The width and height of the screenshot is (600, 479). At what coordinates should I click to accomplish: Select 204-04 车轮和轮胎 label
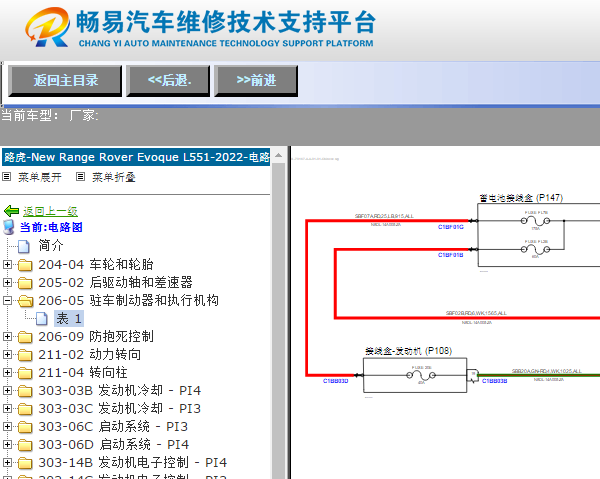pos(96,264)
